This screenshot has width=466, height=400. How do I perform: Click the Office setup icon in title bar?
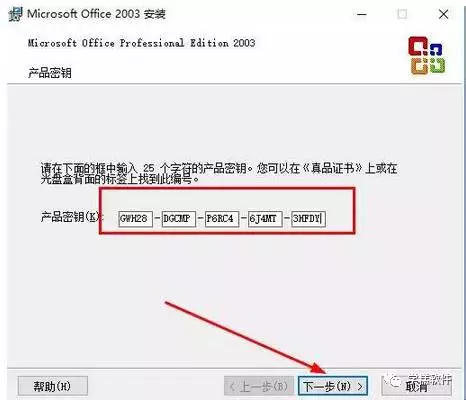pyautogui.click(x=15, y=14)
